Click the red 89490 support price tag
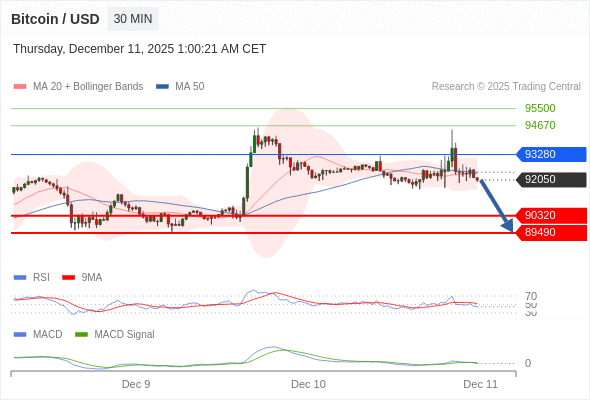Viewport: 590px width, 400px height. click(551, 233)
